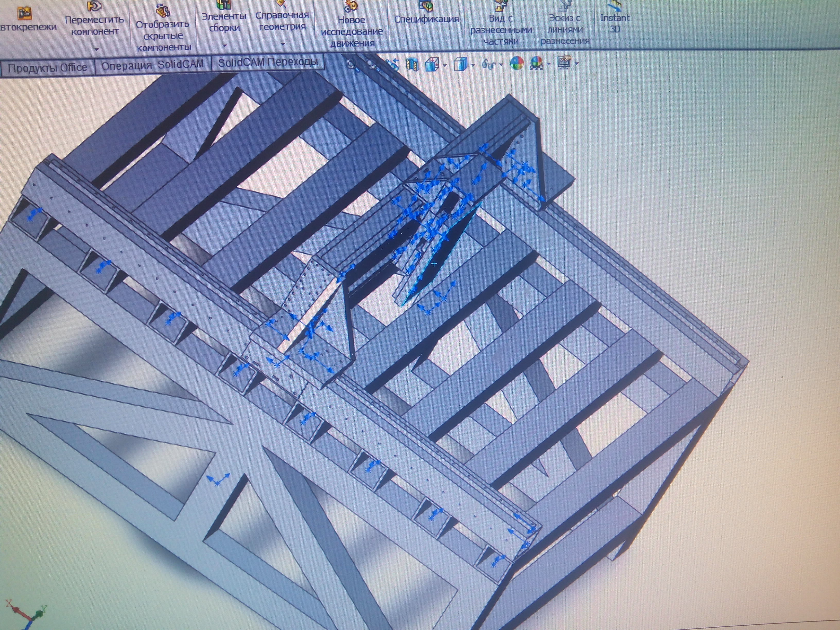Expand Display Style dropdown arrow

(473, 65)
